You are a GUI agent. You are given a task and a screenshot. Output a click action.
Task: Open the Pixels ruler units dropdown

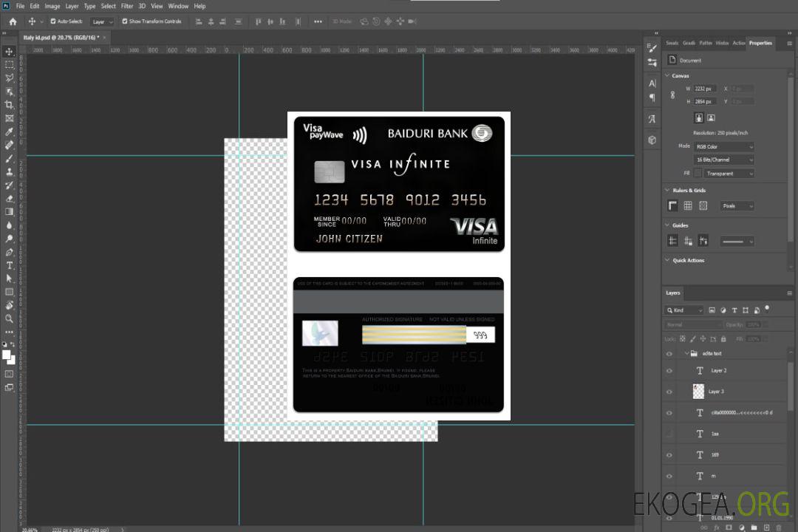[x=737, y=206]
